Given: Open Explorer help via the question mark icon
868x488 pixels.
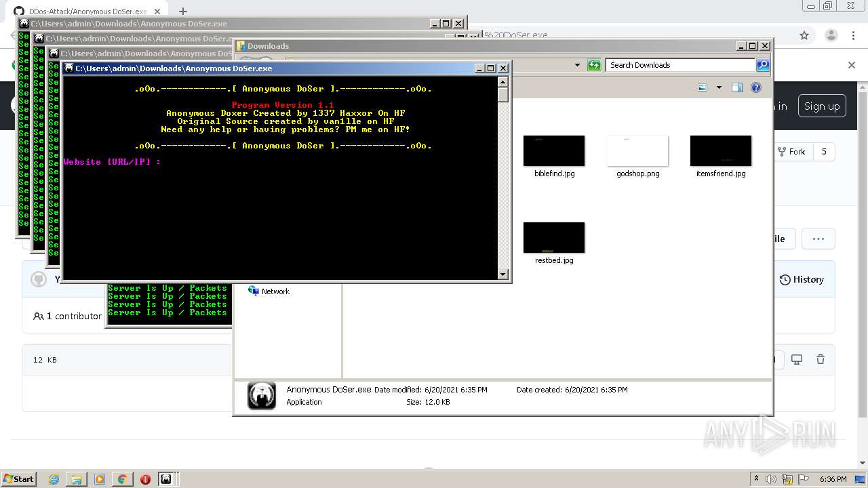Looking at the screenshot, I should tap(756, 87).
